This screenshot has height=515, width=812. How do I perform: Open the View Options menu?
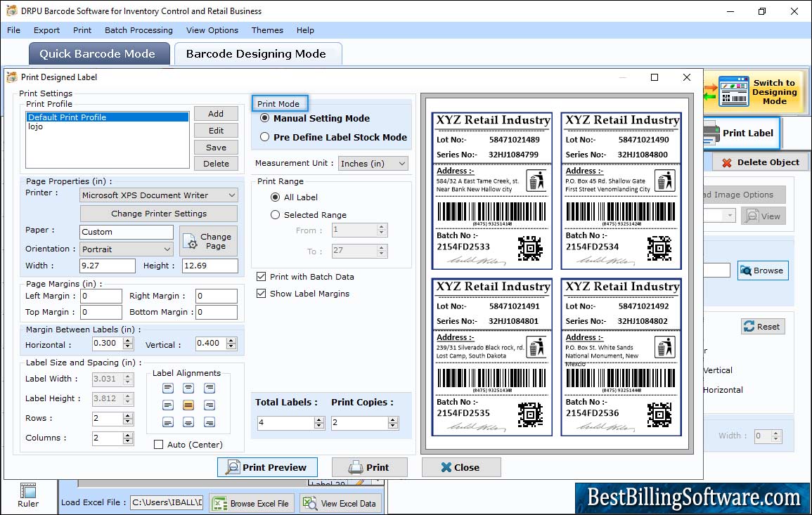212,30
